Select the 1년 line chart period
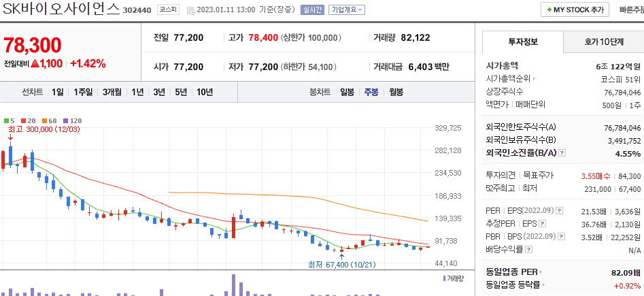 tap(137, 92)
